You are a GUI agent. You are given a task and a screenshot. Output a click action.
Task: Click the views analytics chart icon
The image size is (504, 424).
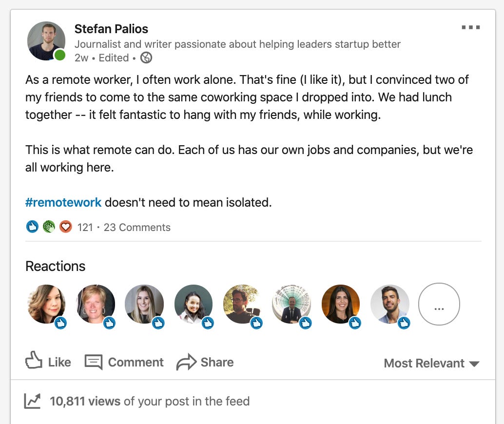tap(32, 401)
